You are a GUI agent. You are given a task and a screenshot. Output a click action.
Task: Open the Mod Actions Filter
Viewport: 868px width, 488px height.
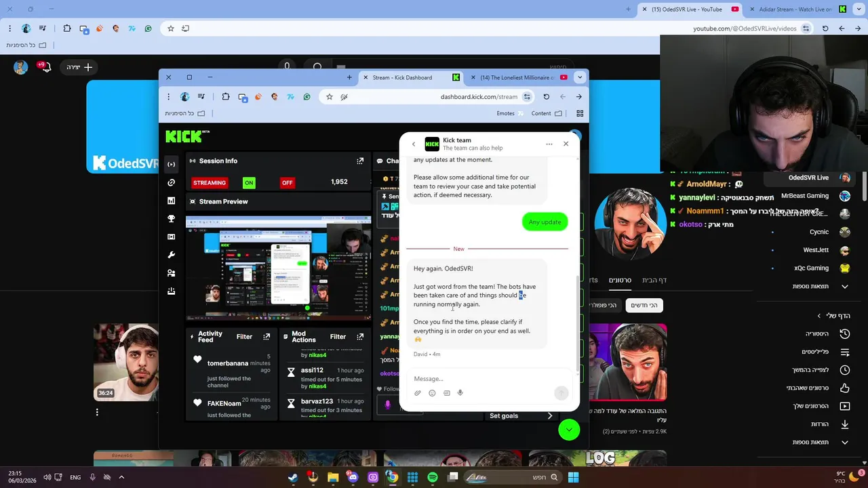[338, 337]
